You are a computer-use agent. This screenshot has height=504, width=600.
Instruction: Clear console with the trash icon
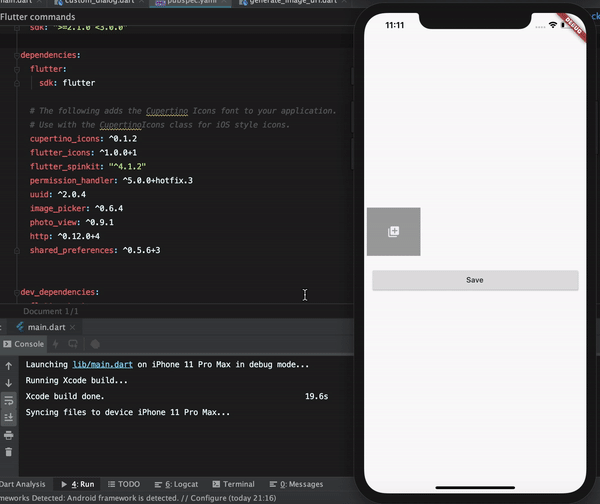(x=8, y=452)
